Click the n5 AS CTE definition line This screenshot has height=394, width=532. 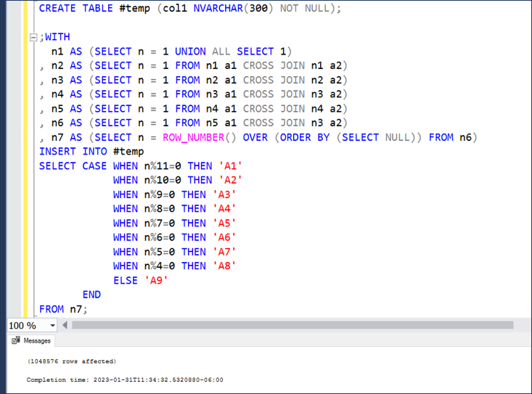pos(194,109)
